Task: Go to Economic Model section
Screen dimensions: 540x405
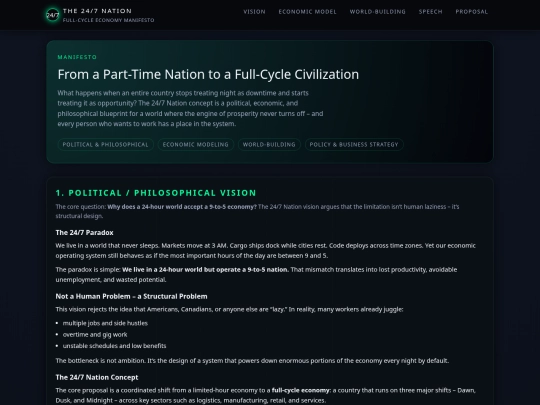Action: click(x=308, y=12)
